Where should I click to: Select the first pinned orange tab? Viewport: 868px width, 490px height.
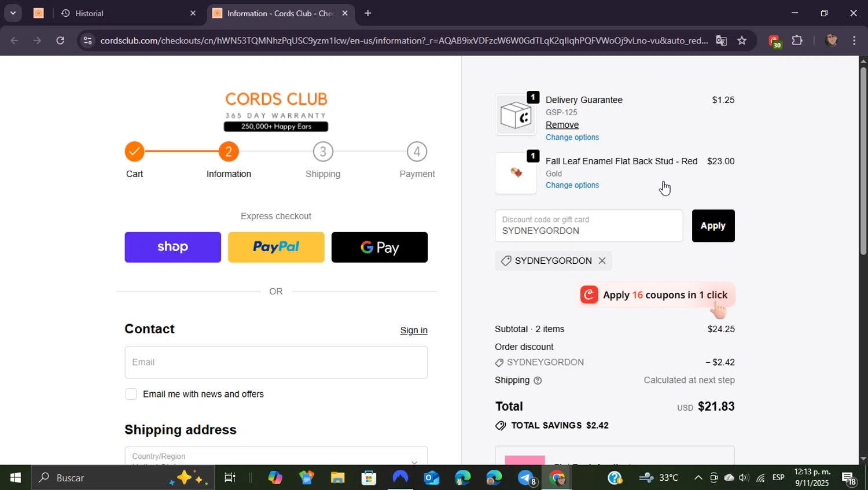[x=39, y=13]
